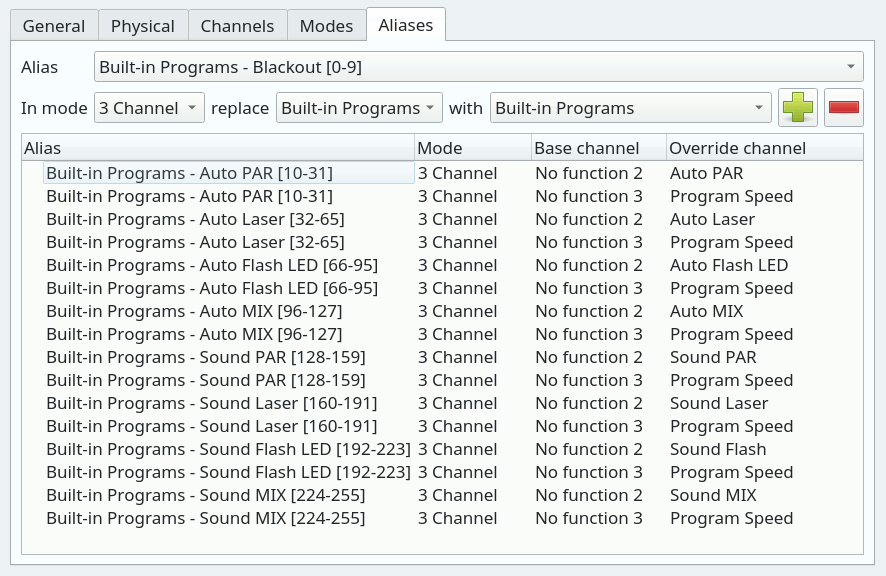Expand the replace 'Built-in Programs' dropdown
This screenshot has width=886, height=576.
pos(359,108)
